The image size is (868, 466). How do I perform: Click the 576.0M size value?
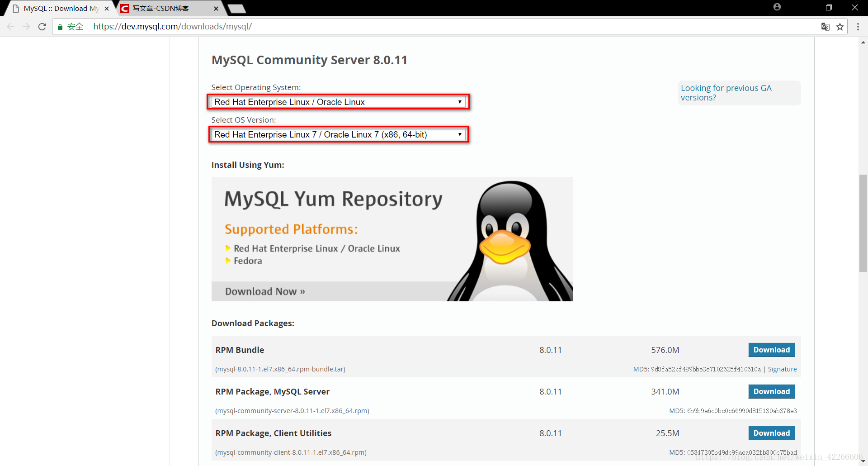[665, 350]
